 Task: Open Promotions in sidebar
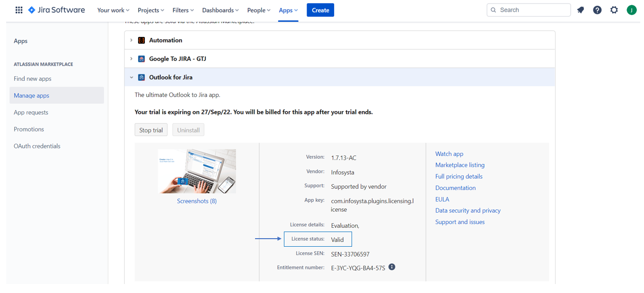[29, 129]
